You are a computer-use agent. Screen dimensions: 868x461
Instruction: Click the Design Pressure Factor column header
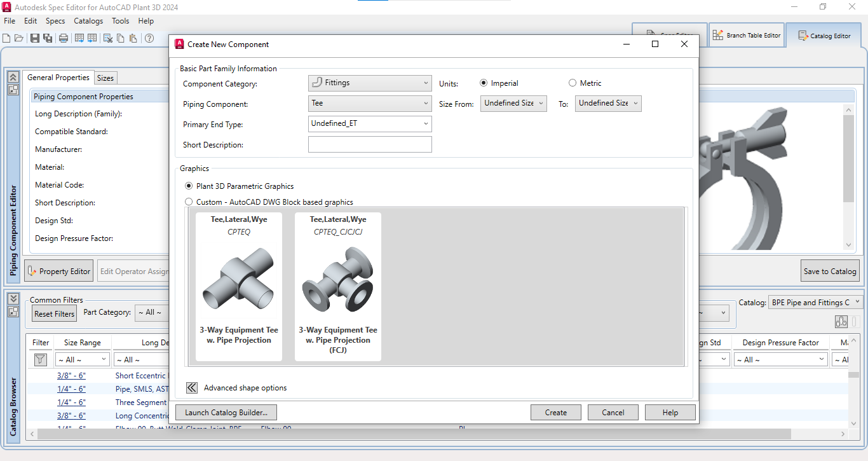[x=781, y=343]
